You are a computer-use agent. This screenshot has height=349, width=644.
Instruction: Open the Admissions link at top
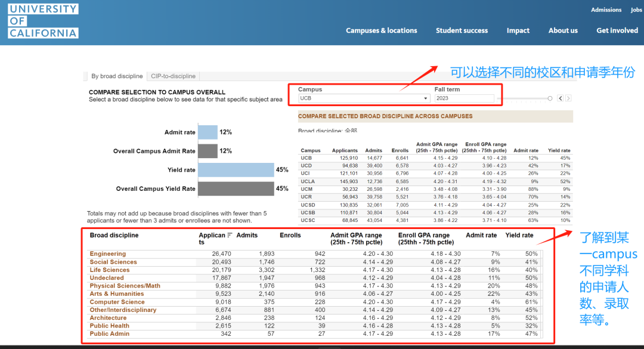click(x=606, y=10)
